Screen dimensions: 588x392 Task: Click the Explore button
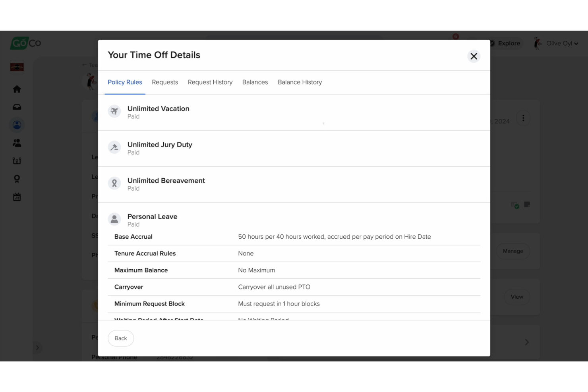point(505,43)
